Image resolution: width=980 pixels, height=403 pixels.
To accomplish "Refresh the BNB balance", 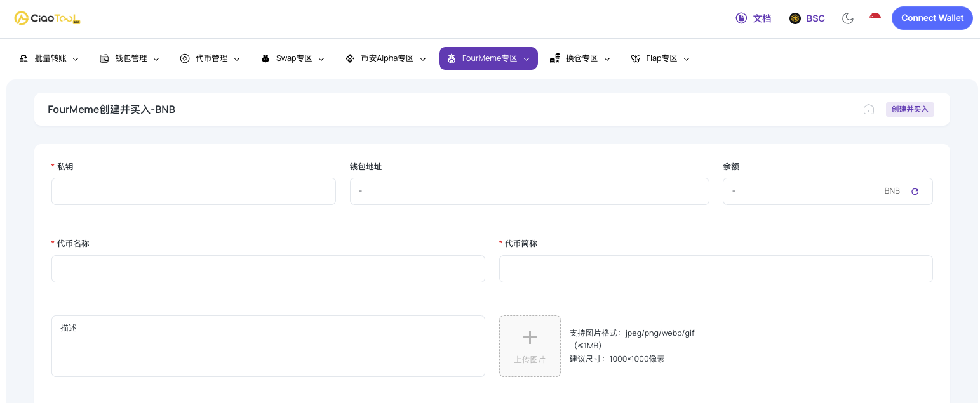I will pyautogui.click(x=915, y=191).
